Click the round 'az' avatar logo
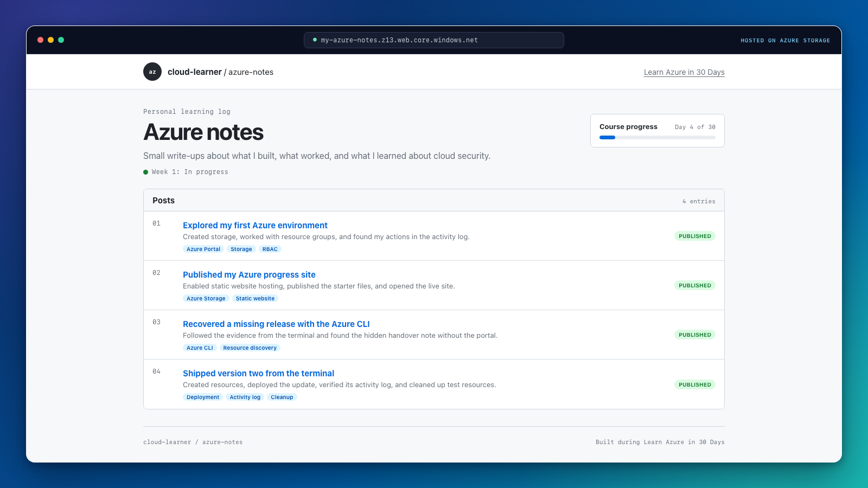 [x=152, y=72]
